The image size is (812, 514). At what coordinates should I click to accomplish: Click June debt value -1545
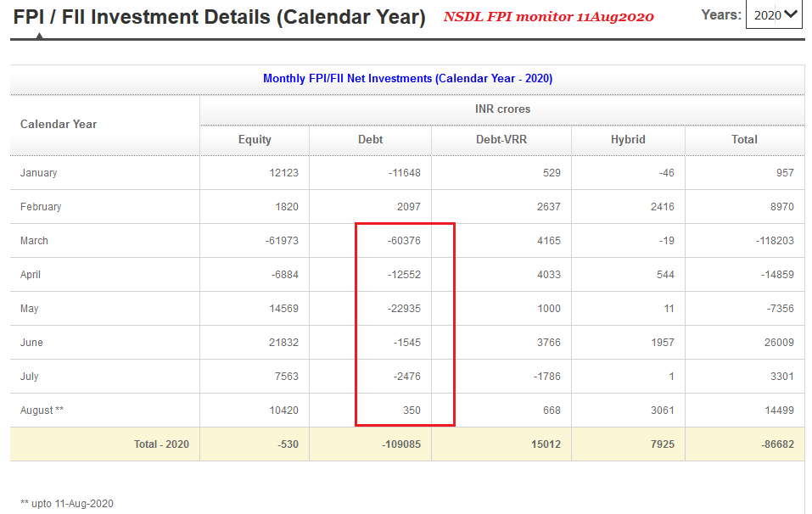coord(406,343)
